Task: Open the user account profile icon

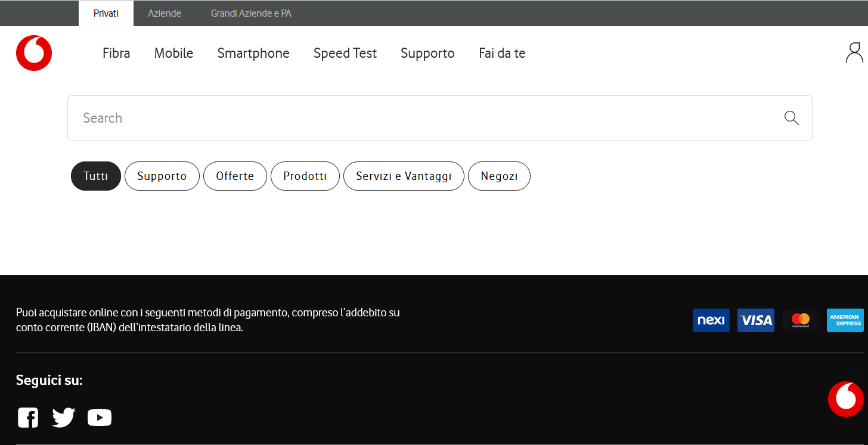Action: click(x=854, y=53)
